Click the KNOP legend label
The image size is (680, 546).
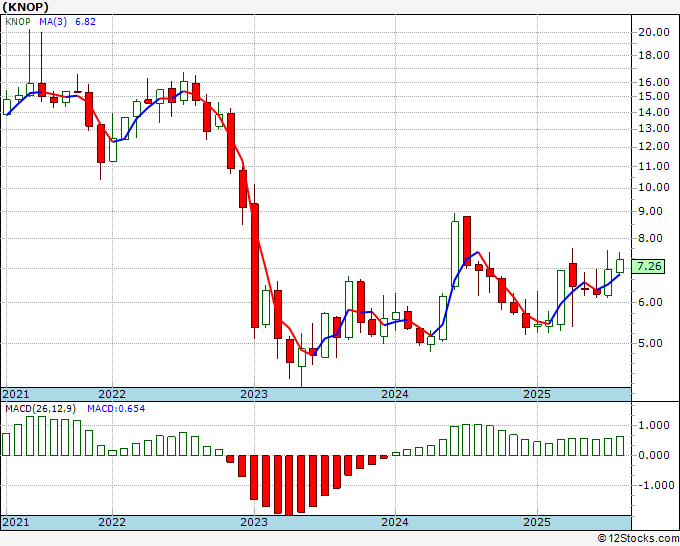[18, 21]
